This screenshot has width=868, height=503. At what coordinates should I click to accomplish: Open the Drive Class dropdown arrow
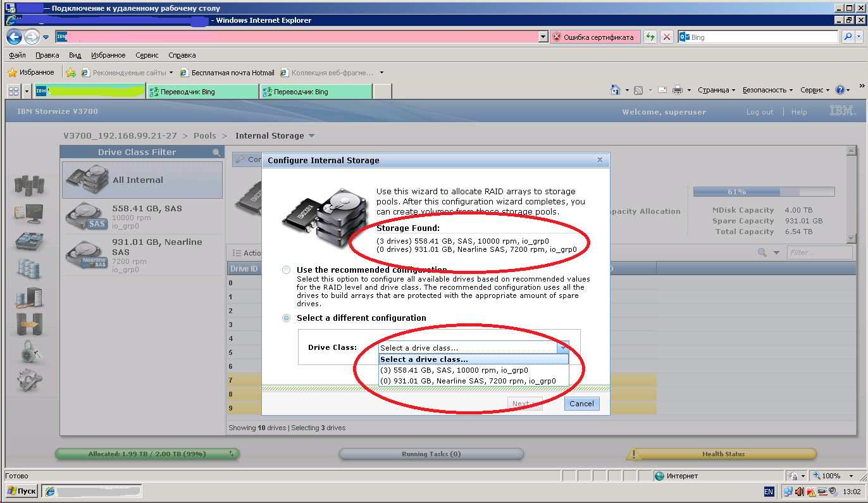563,347
